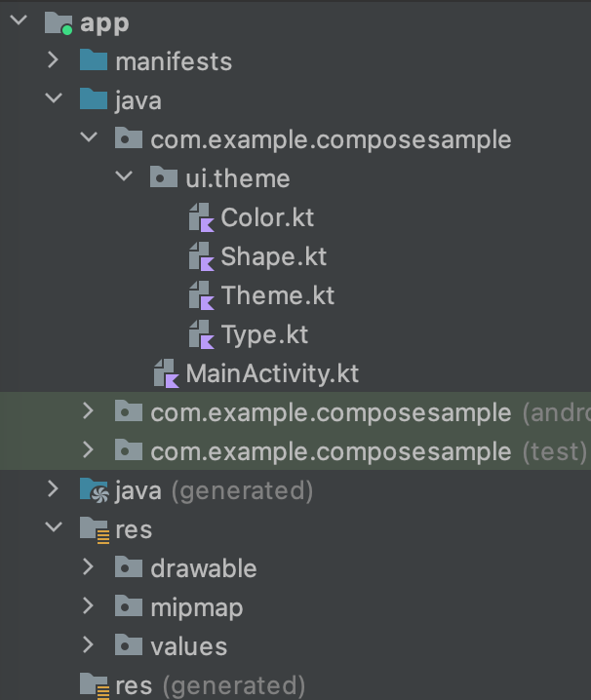Collapse the res folder
The image size is (591, 700).
[x=54, y=527]
